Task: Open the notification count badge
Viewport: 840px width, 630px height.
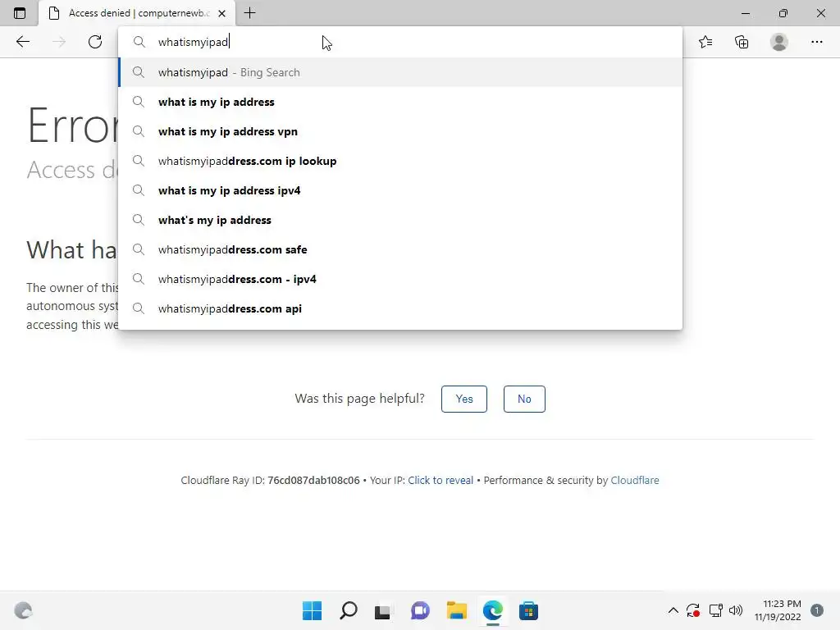Action: [x=816, y=610]
